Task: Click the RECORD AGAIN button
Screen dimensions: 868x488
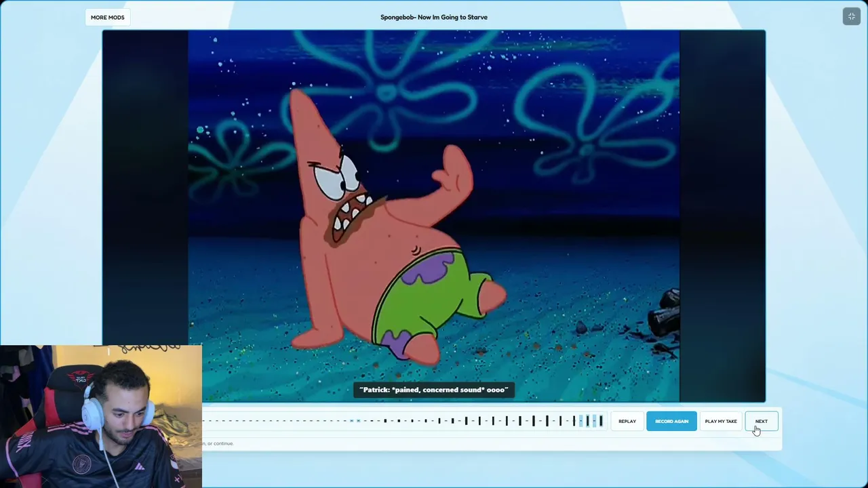Action: [x=671, y=422]
